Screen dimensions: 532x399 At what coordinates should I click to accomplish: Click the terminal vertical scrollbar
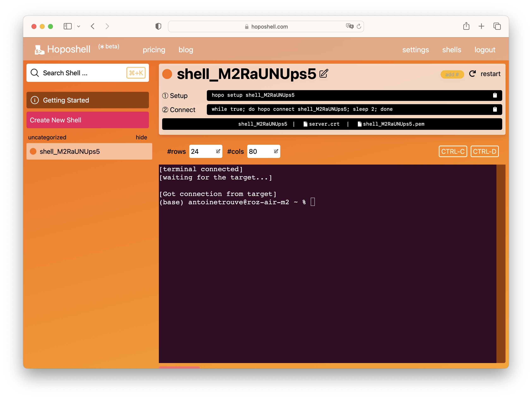pyautogui.click(x=501, y=264)
